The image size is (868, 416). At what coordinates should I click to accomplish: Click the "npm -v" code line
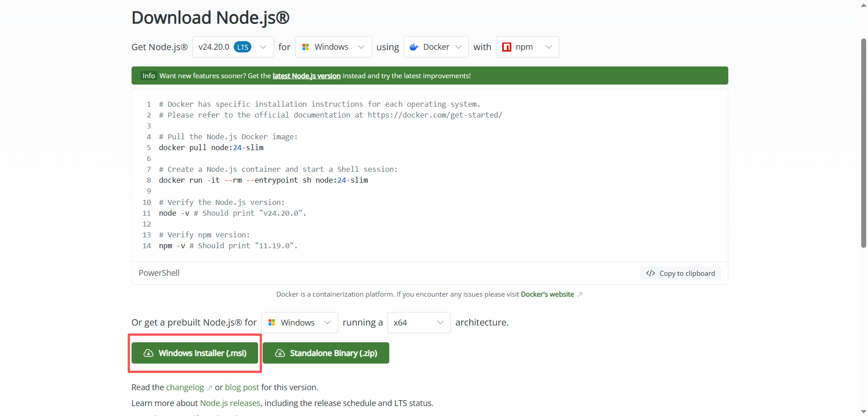tap(228, 246)
